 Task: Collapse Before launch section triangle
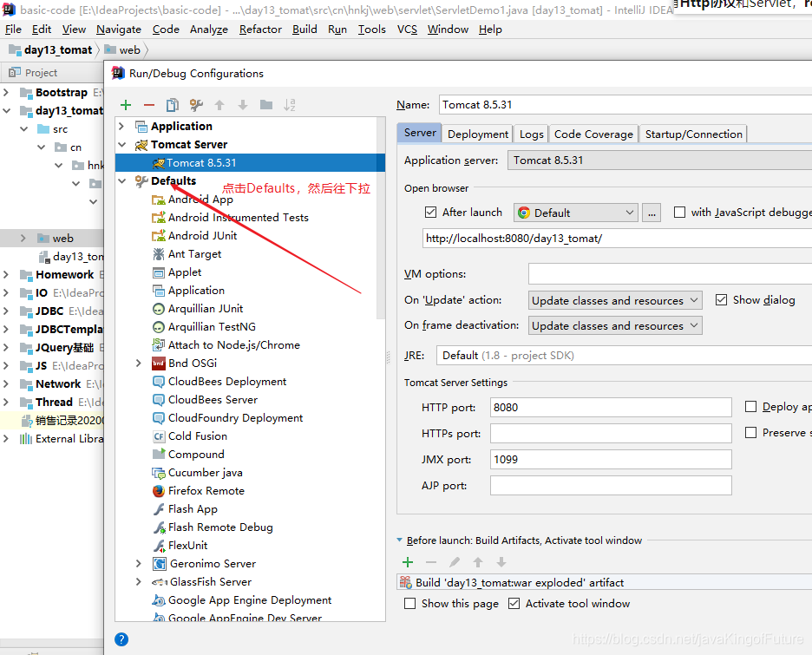point(399,540)
